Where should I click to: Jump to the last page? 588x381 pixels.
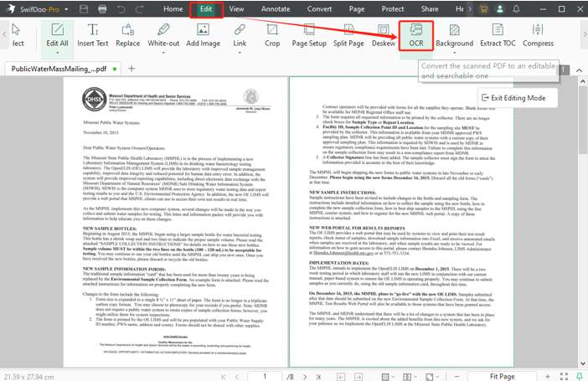[x=318, y=377]
